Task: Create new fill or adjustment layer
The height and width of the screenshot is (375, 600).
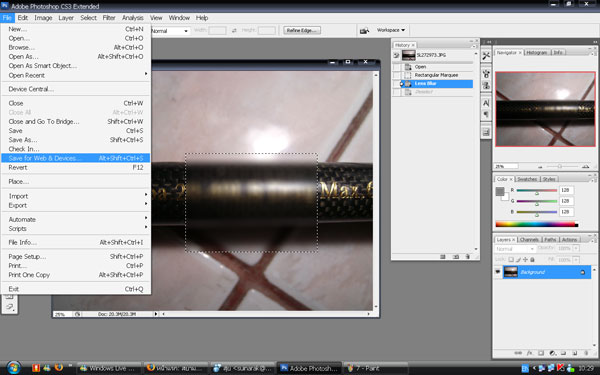Action: (x=552, y=353)
